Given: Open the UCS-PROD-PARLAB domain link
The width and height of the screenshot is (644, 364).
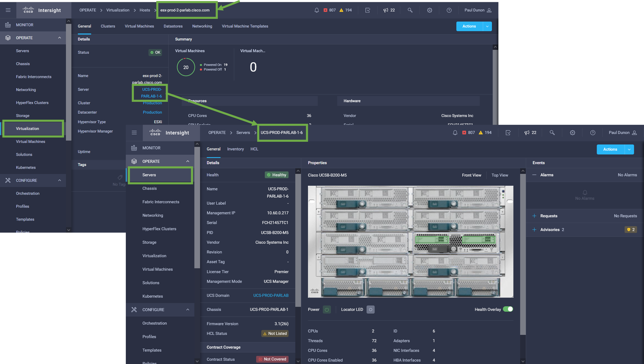Looking at the screenshot, I should 271,296.
